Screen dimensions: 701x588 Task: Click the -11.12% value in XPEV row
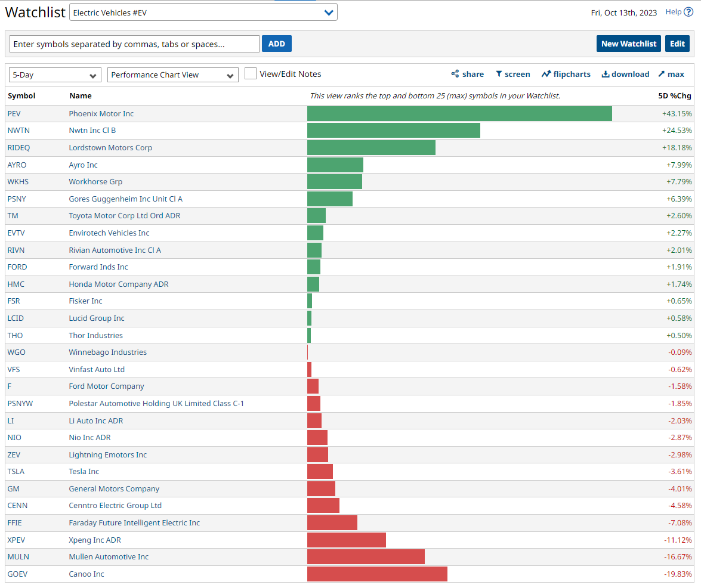678,540
